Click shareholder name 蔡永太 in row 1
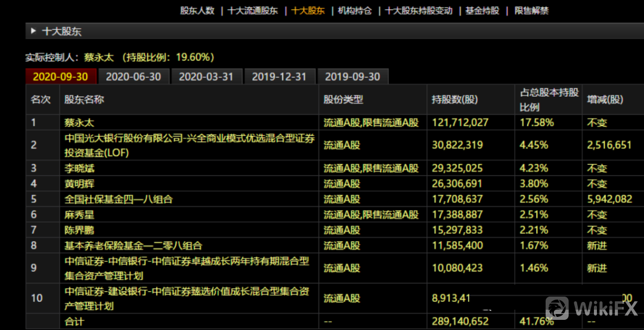Image resolution: width=644 pixels, height=330 pixels. [x=79, y=123]
